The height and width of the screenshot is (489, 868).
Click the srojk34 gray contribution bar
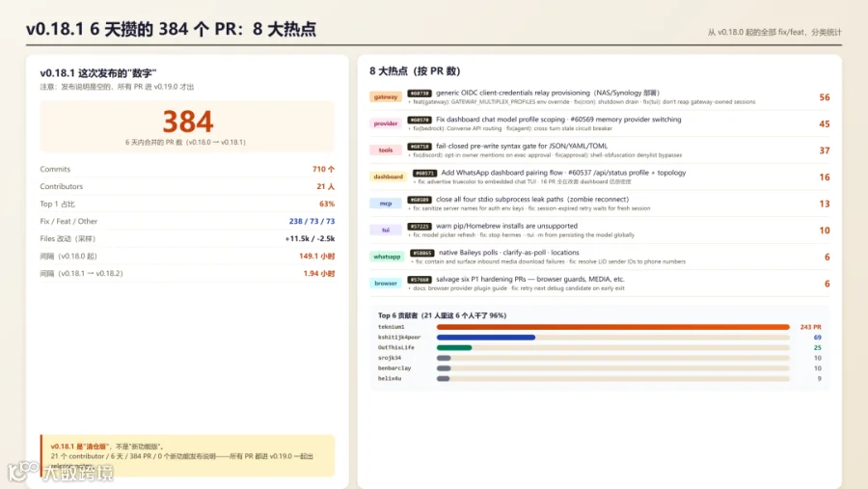(444, 358)
